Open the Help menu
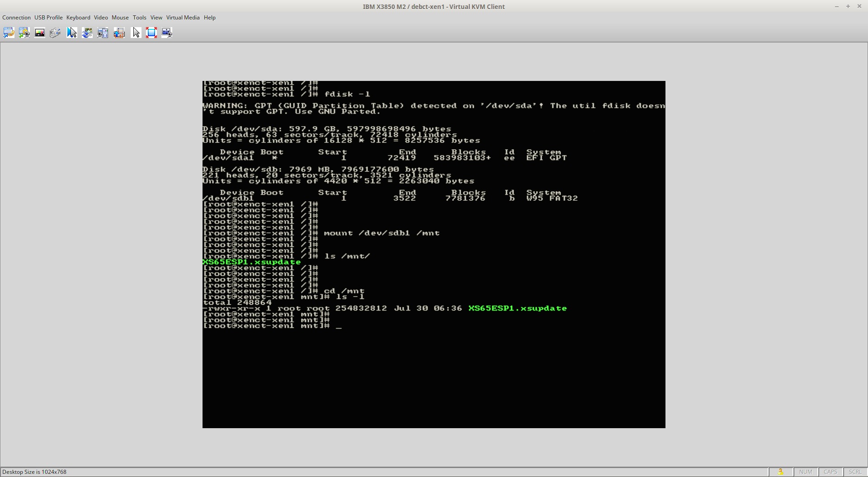 (x=209, y=18)
